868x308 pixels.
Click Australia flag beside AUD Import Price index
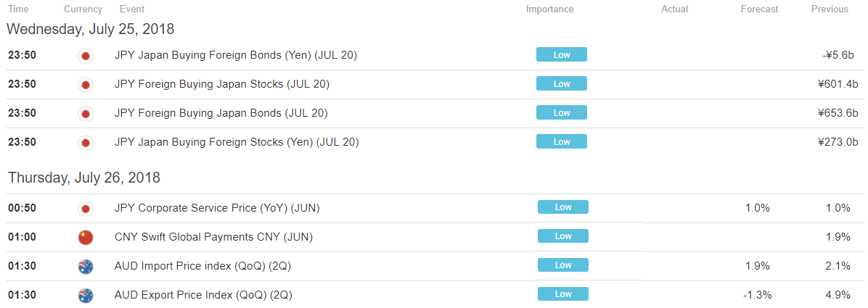click(86, 266)
